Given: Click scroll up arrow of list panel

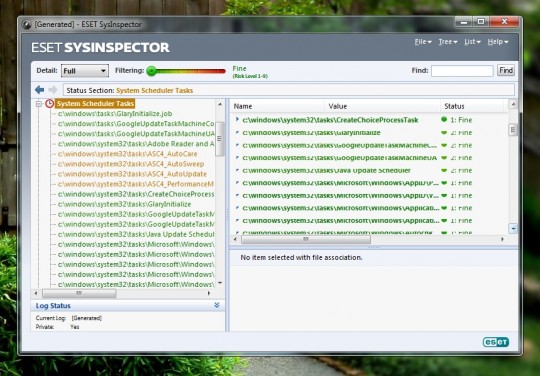Looking at the screenshot, I should (x=513, y=104).
